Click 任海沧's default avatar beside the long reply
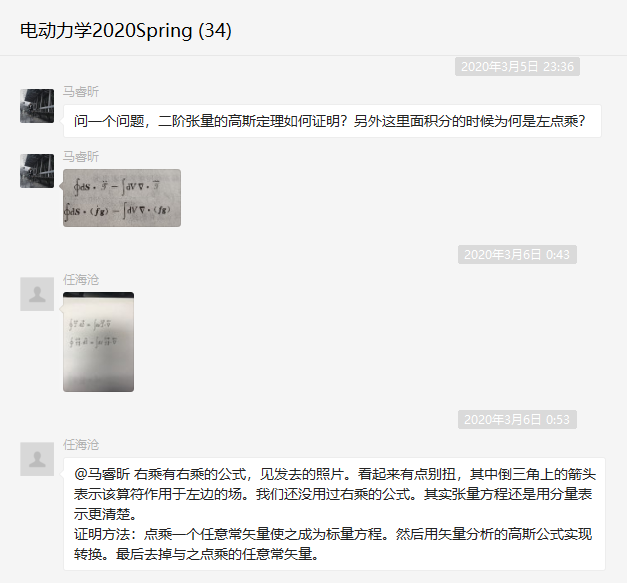This screenshot has width=627, height=583. pyautogui.click(x=37, y=459)
